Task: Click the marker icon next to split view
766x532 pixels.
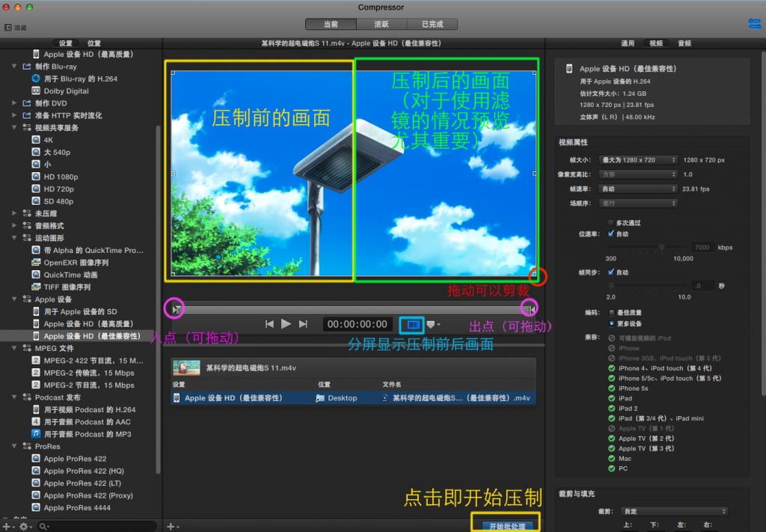Action: click(432, 324)
